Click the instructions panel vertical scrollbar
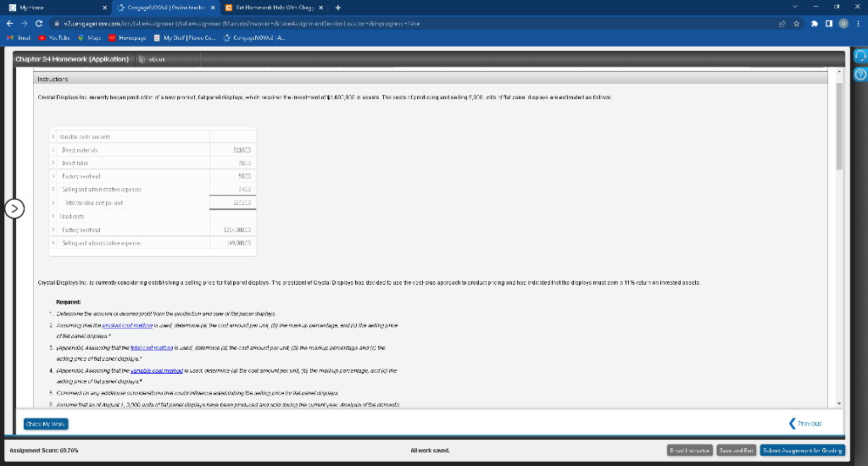This screenshot has height=466, width=868. (x=839, y=126)
